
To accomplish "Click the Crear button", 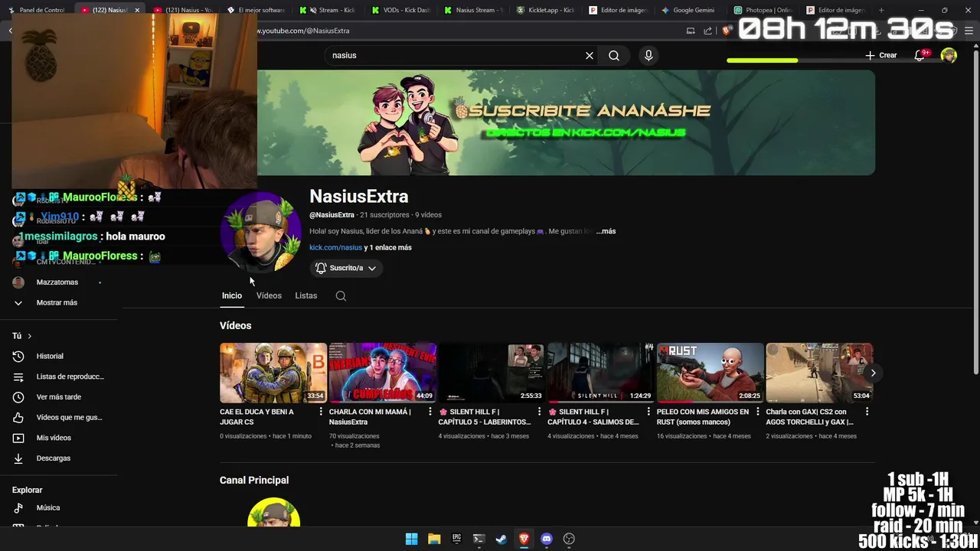I will [x=880, y=55].
